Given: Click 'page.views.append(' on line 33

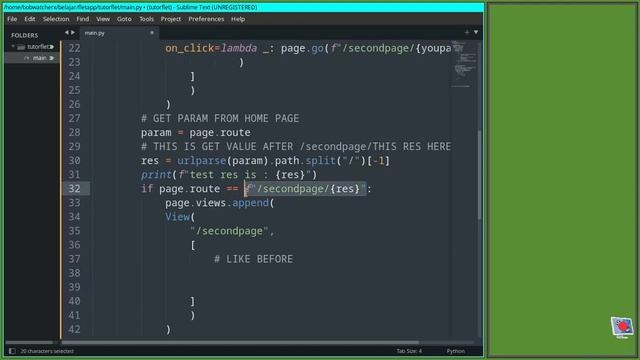Looking at the screenshot, I should click(x=220, y=203).
